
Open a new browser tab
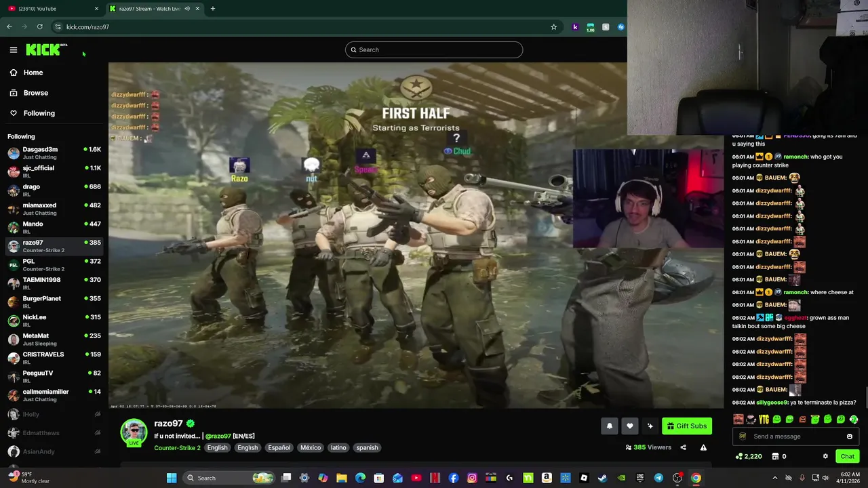point(212,9)
